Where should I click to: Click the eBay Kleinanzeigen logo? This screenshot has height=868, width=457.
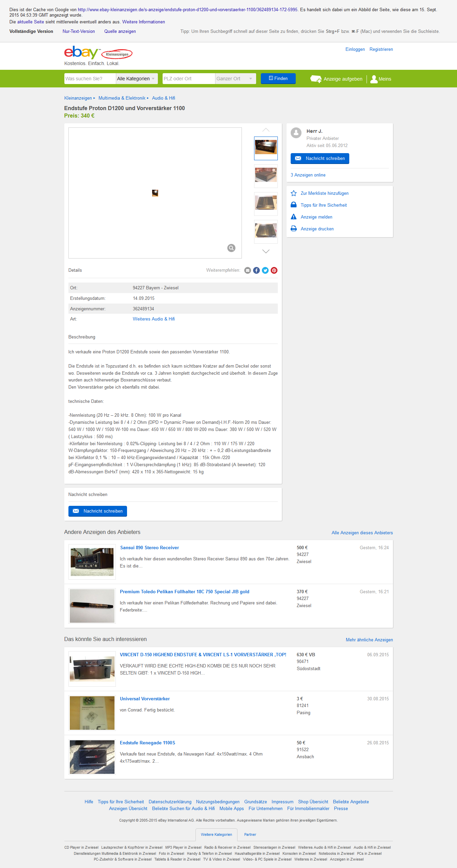click(98, 53)
